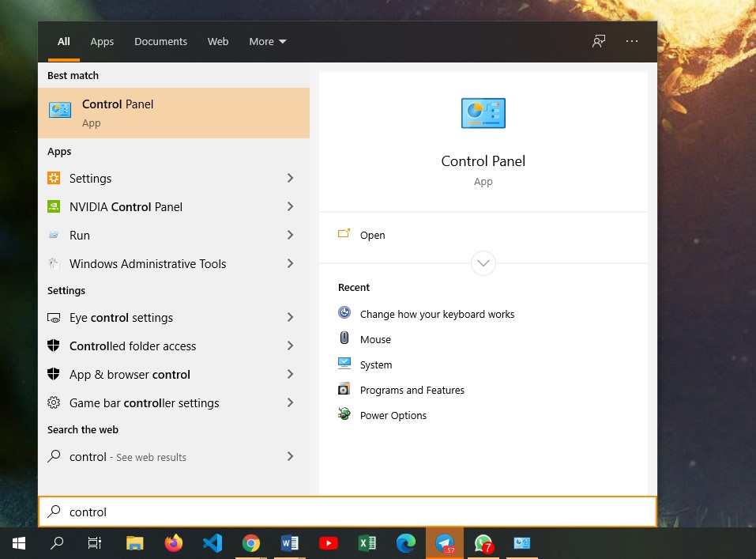
Task: Click the web search magnifier icon beside control
Action: [x=54, y=456]
